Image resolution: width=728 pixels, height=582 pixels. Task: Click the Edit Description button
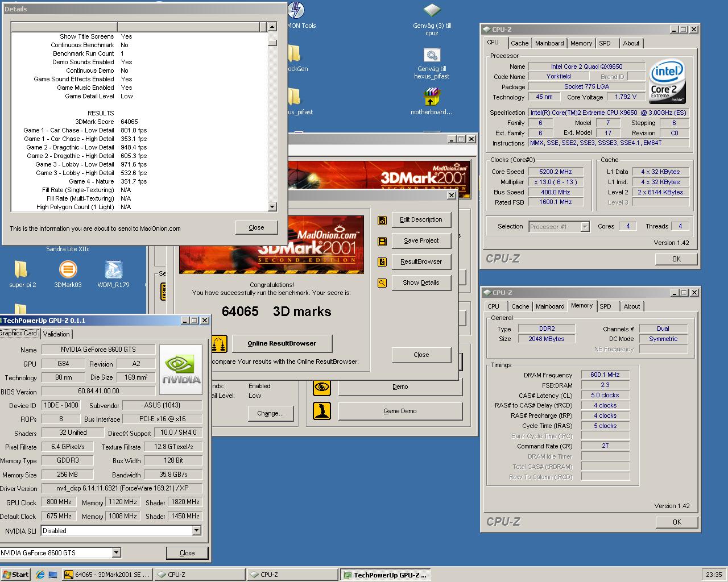tap(421, 220)
